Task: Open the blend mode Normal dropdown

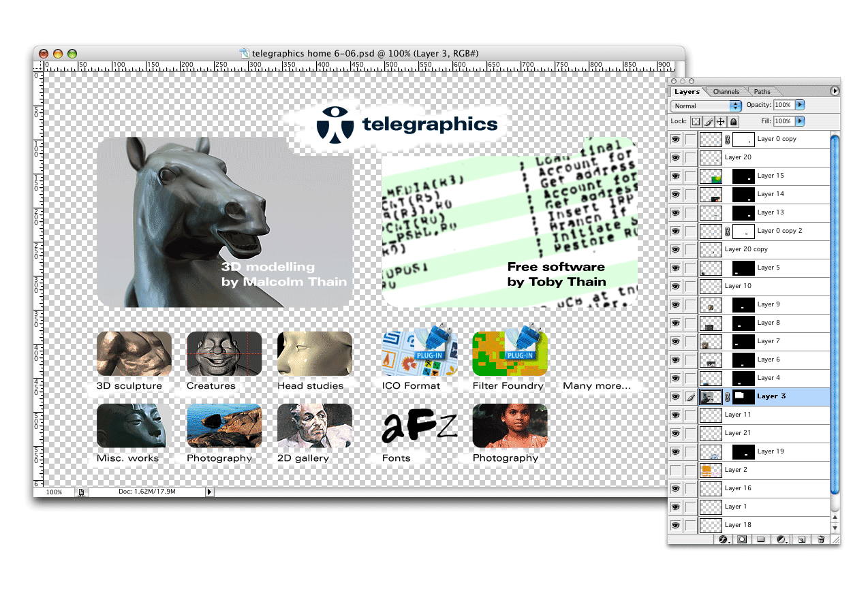Action: pyautogui.click(x=706, y=106)
